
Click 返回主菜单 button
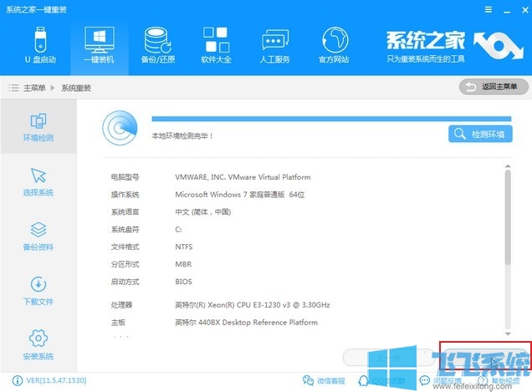(x=494, y=87)
